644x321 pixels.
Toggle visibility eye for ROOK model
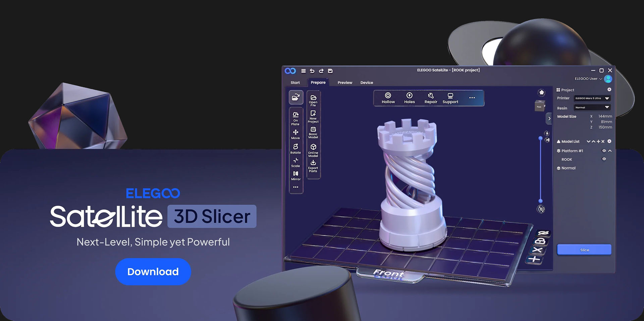click(x=604, y=159)
